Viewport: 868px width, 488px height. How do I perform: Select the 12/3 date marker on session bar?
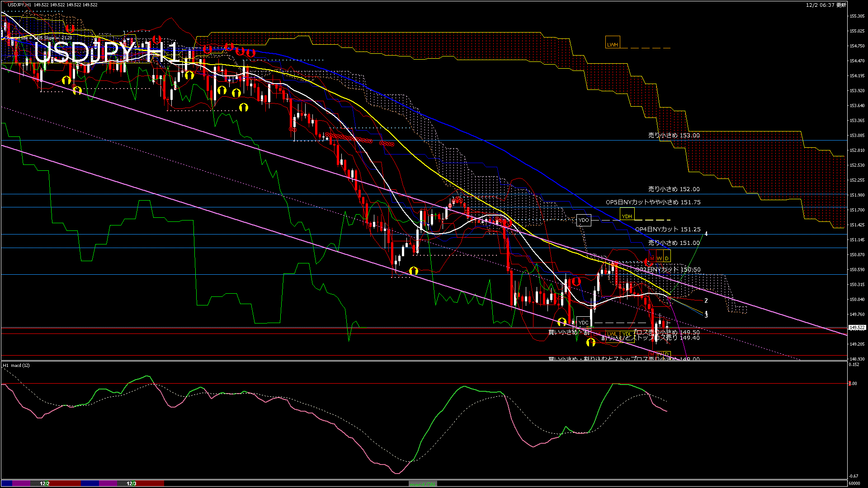132,483
